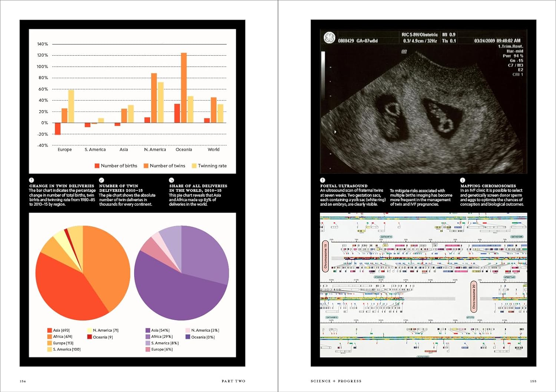Click the up-arrow icon above Change in Twin Deliveries

point(32,180)
